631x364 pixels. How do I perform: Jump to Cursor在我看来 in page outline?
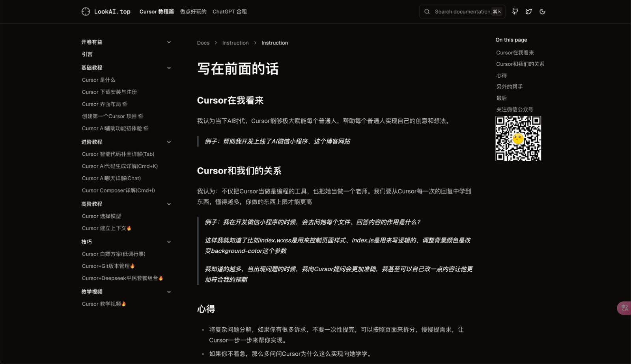click(x=515, y=52)
